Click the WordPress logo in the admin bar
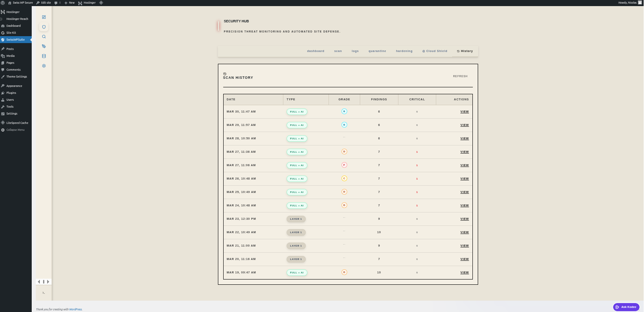This screenshot has height=312, width=644. [x=3, y=3]
